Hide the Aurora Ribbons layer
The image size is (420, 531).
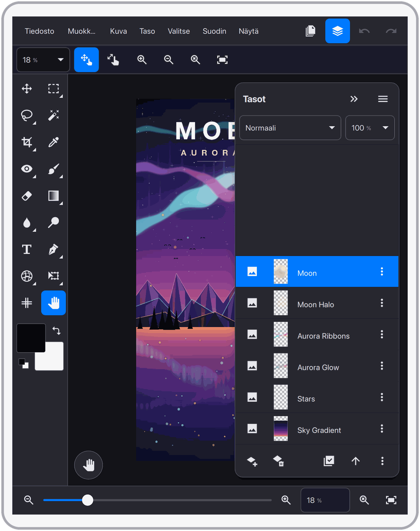pyautogui.click(x=252, y=335)
